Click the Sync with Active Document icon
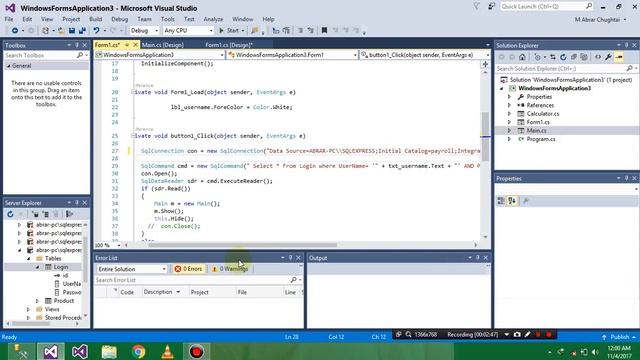 (553, 57)
